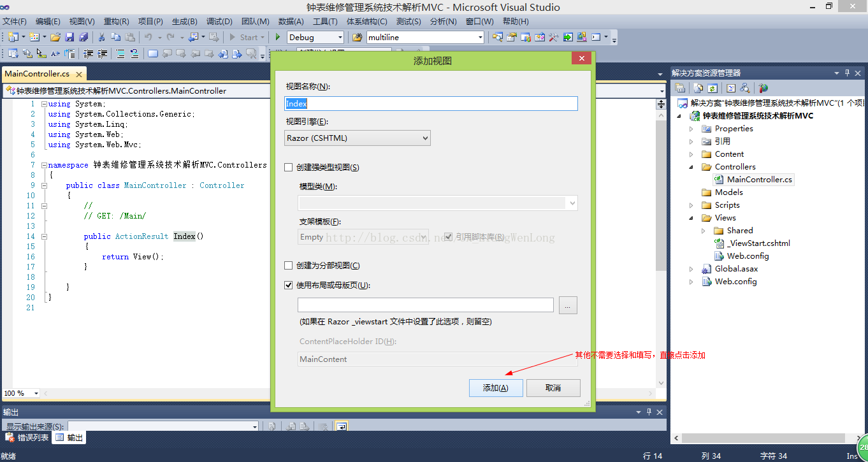Screen dimensions: 868x462
Task: Enable 创建强类型视图 checkbox
Action: tap(289, 168)
